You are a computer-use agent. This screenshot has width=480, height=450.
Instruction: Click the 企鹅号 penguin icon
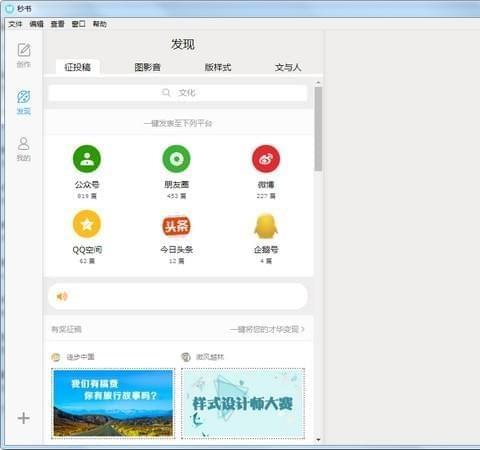pos(266,225)
